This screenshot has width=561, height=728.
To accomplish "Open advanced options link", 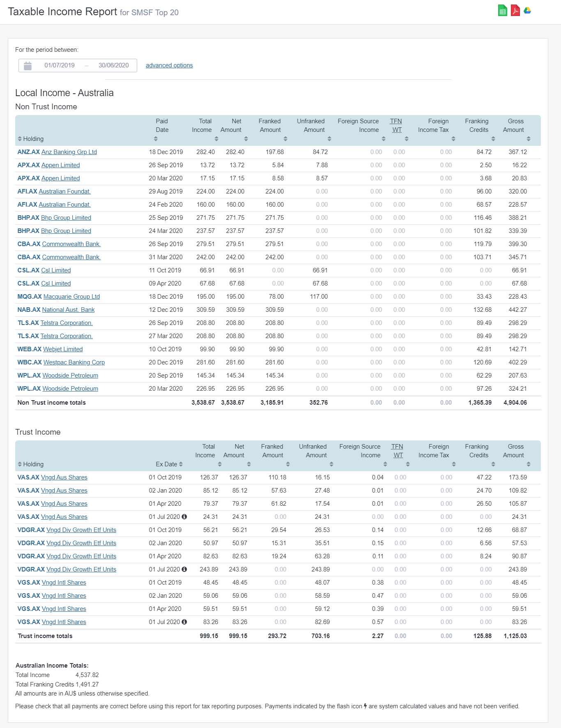I will (169, 65).
